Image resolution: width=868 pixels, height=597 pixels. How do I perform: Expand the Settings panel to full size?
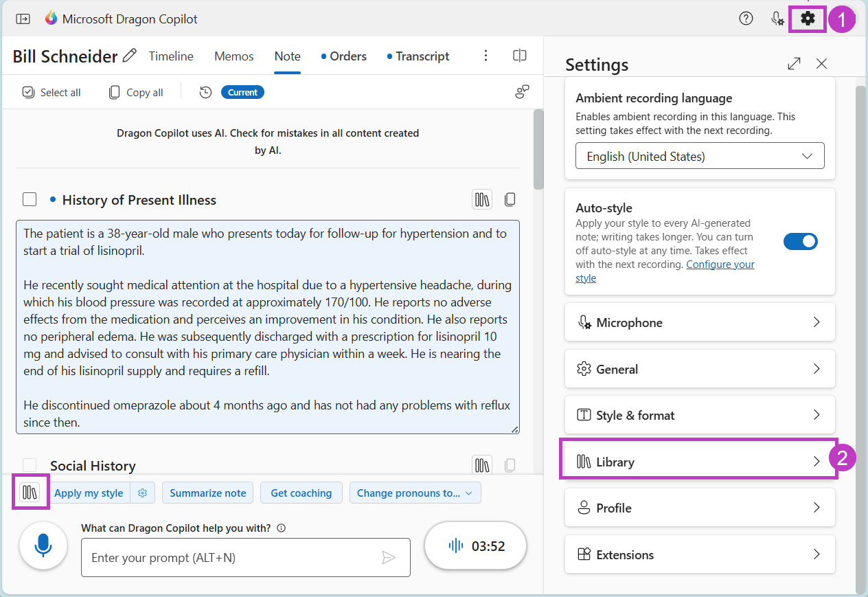(x=794, y=64)
